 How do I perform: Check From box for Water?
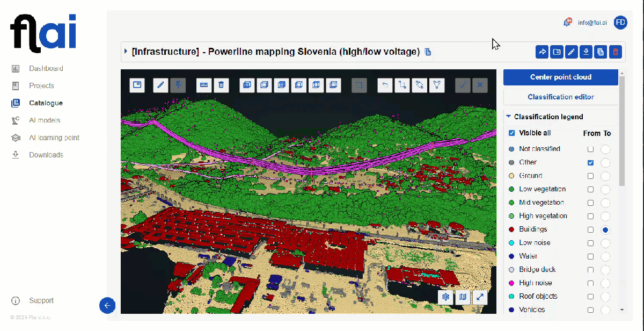click(x=590, y=256)
